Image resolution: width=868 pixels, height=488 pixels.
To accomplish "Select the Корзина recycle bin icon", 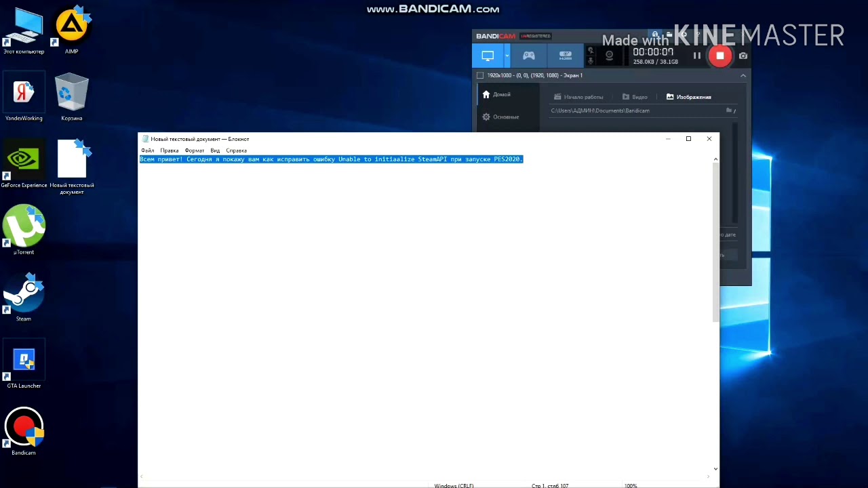I will (x=71, y=98).
